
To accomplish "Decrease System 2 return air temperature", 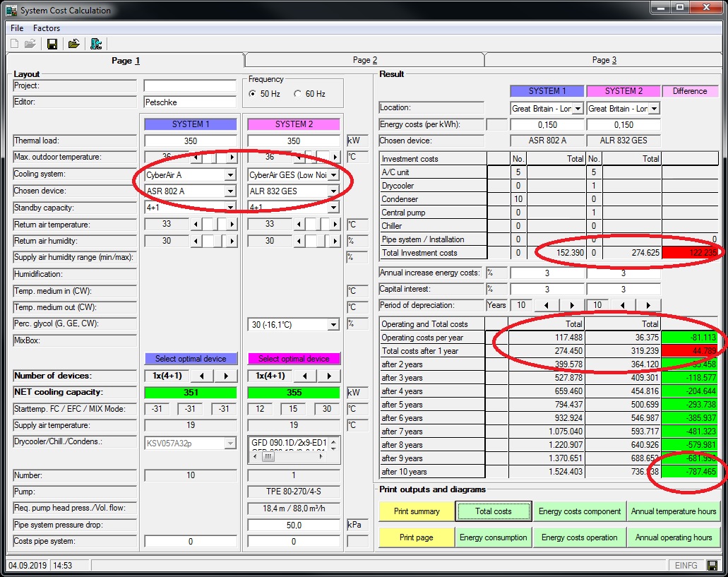I will (x=299, y=225).
